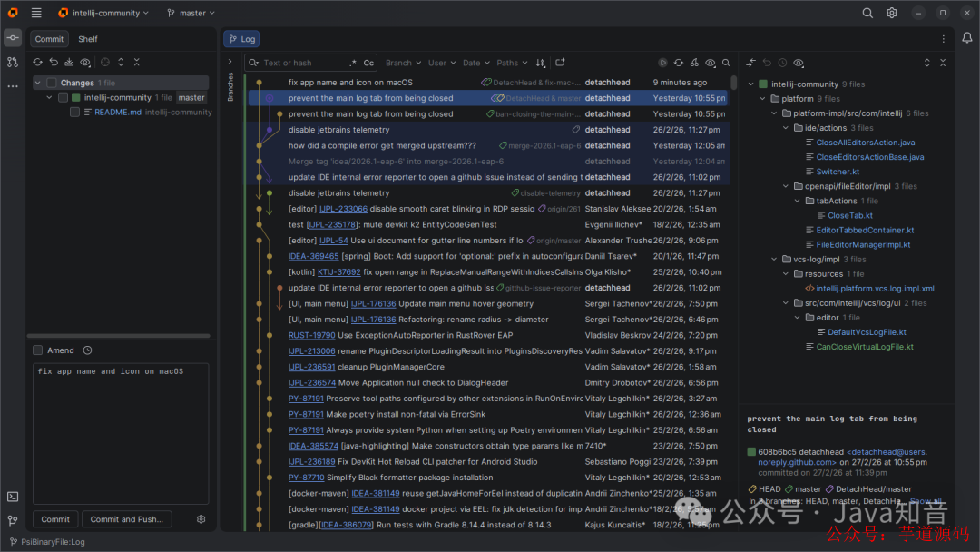
Task: Open IDE settings gear icon
Action: [x=892, y=13]
